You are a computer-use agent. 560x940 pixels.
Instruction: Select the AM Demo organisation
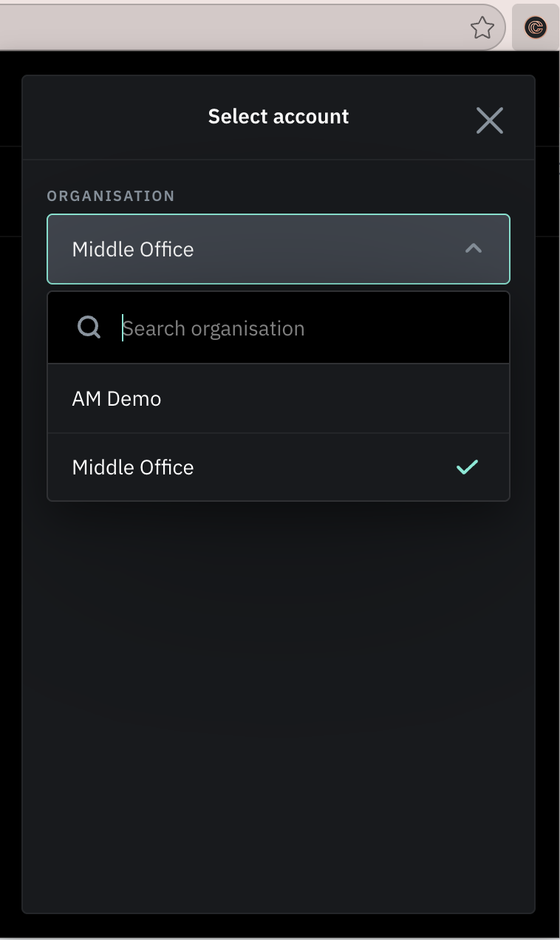[x=117, y=398]
